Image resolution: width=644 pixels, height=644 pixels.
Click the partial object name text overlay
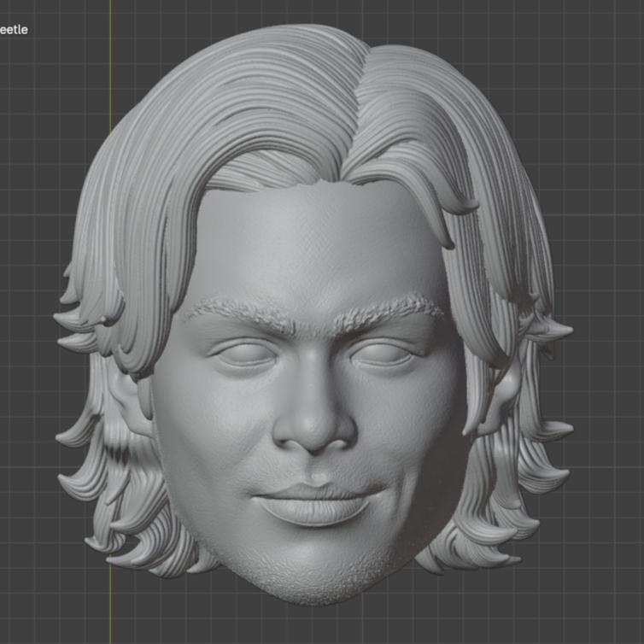[14, 30]
